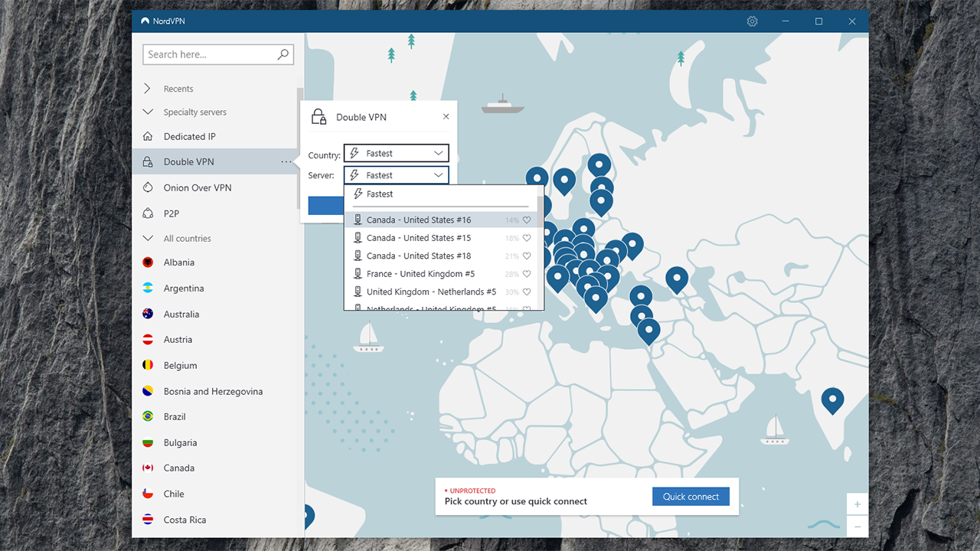
Task: Click the sidebar country list scrollbar
Action: coord(300,147)
